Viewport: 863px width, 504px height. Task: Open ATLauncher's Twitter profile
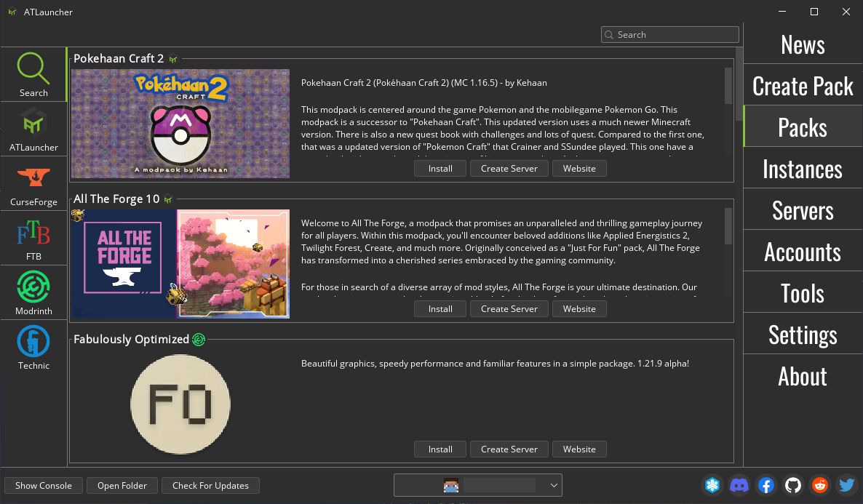pyautogui.click(x=846, y=485)
